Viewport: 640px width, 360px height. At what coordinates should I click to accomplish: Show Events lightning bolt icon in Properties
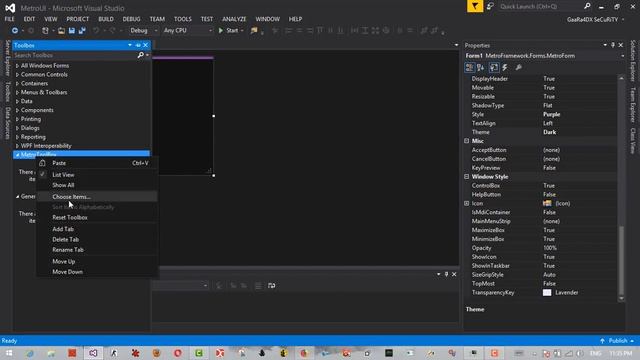pos(505,68)
